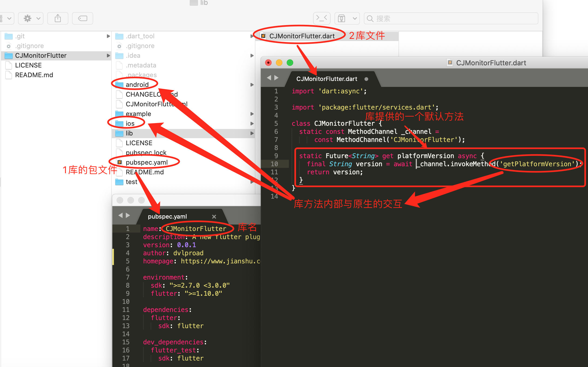Screen dimensions: 588x367
Task: Expand the lib folder arrow
Action: tap(252, 133)
